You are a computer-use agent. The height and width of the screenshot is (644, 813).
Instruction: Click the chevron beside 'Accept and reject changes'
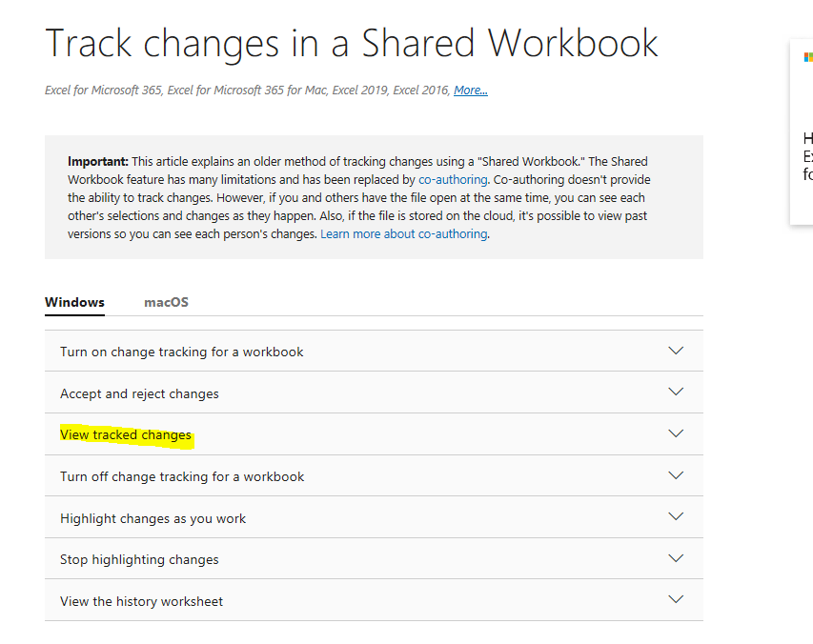676,392
